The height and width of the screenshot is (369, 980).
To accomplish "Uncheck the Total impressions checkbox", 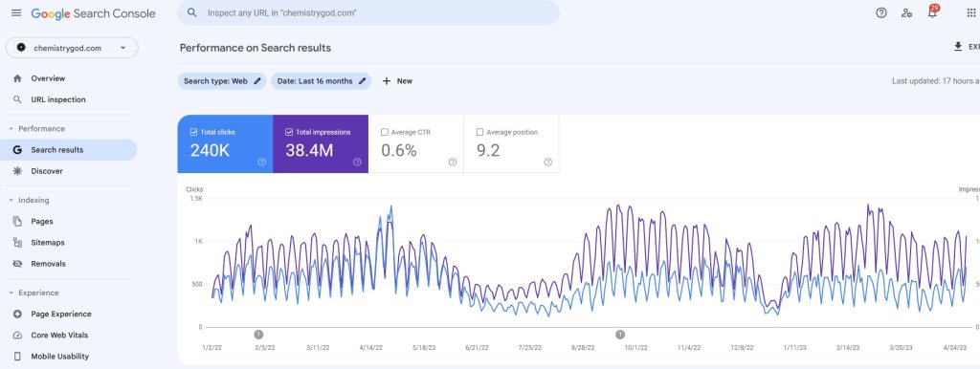I will pyautogui.click(x=289, y=132).
